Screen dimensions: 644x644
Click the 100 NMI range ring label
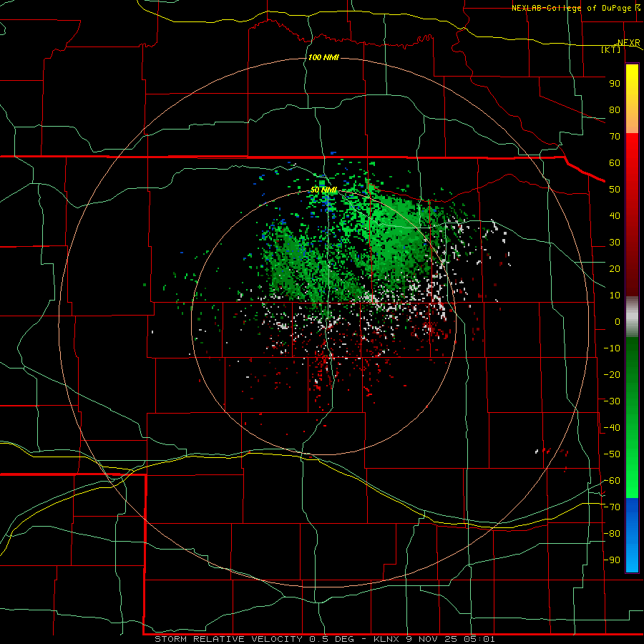tap(323, 57)
